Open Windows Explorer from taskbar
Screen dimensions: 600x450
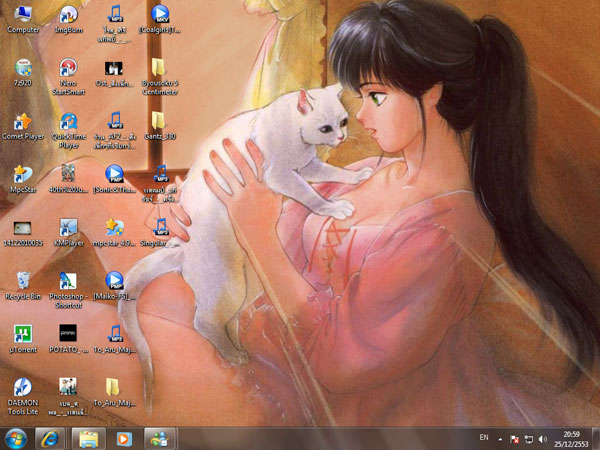88,439
